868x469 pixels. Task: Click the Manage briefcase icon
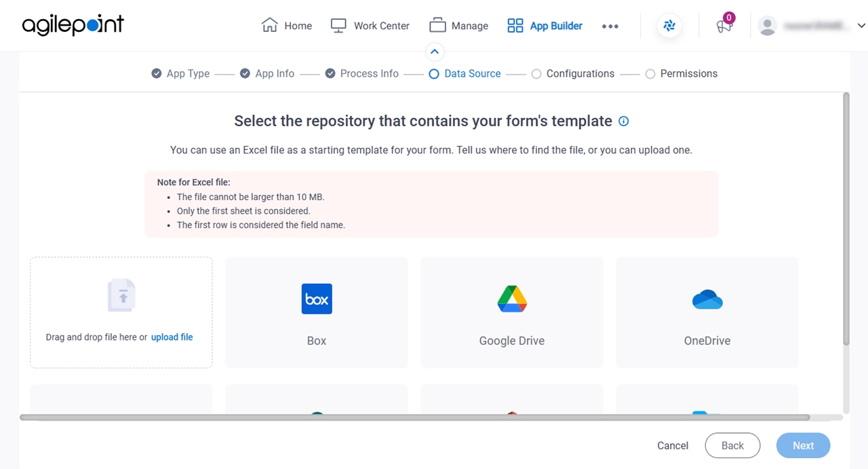click(437, 25)
